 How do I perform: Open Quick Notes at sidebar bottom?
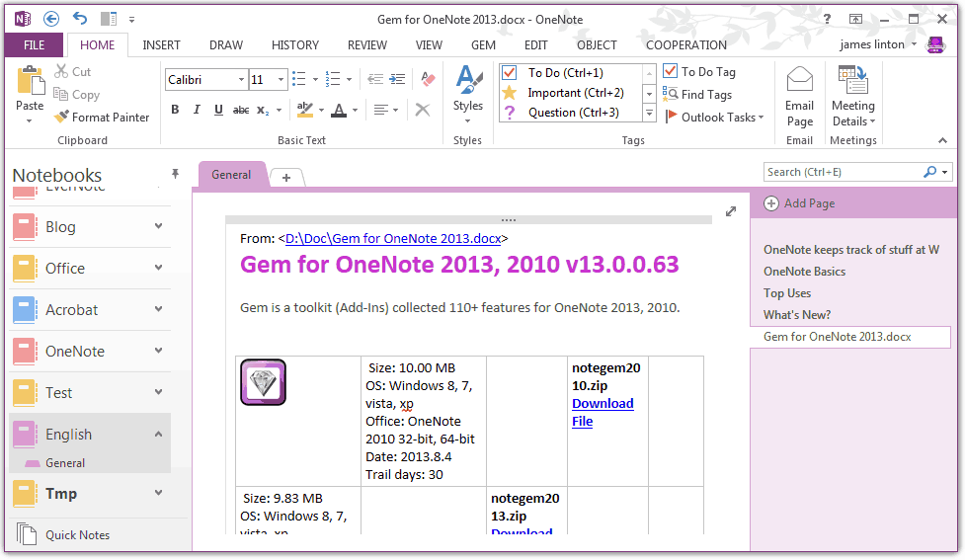pyautogui.click(x=61, y=534)
